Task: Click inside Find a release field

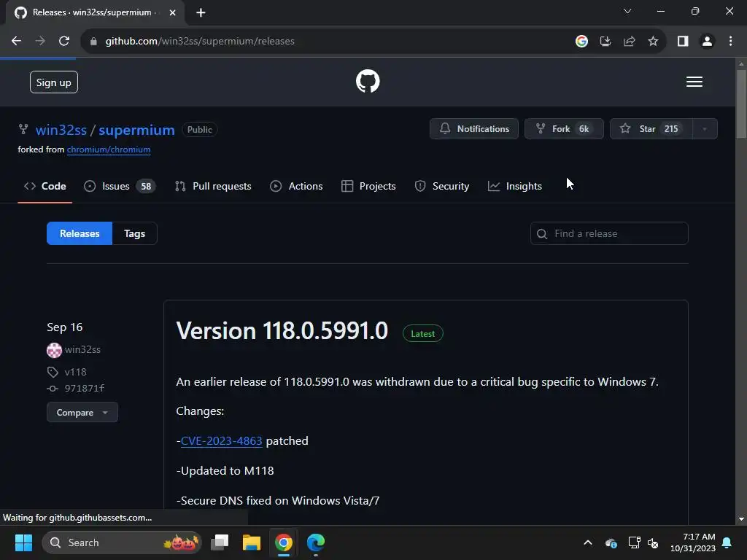Action: coord(609,234)
